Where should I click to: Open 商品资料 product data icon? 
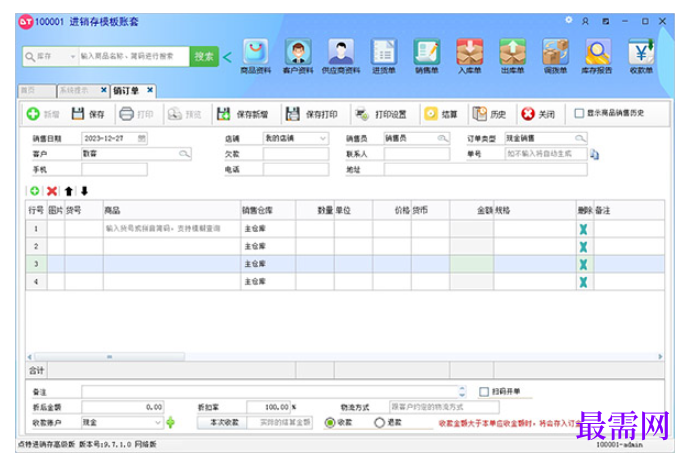[x=256, y=56]
